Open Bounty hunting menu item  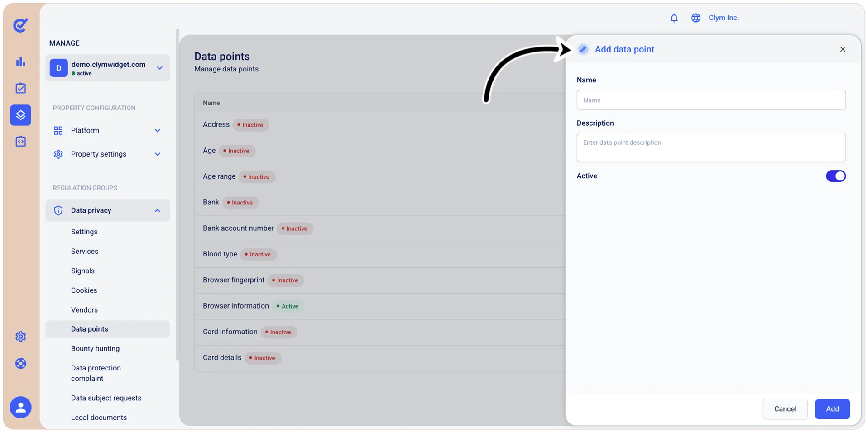[x=95, y=348]
